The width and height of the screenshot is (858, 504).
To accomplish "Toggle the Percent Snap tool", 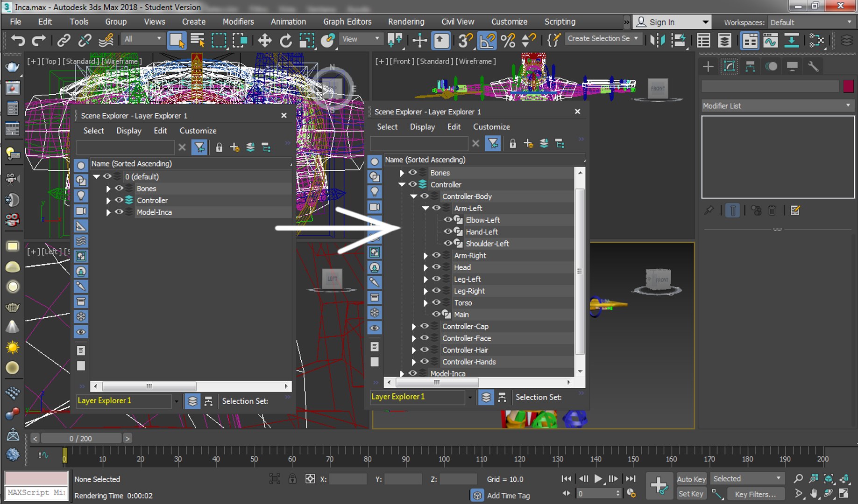I will click(x=508, y=40).
